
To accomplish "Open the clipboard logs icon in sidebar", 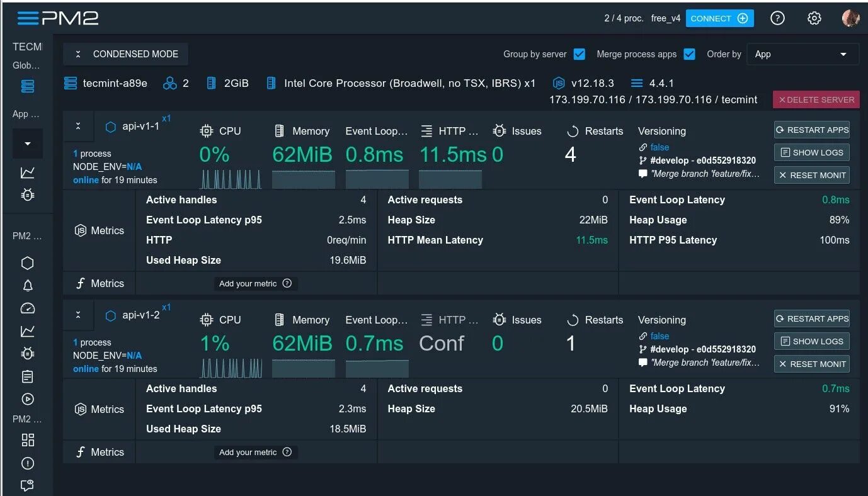I will tap(28, 376).
